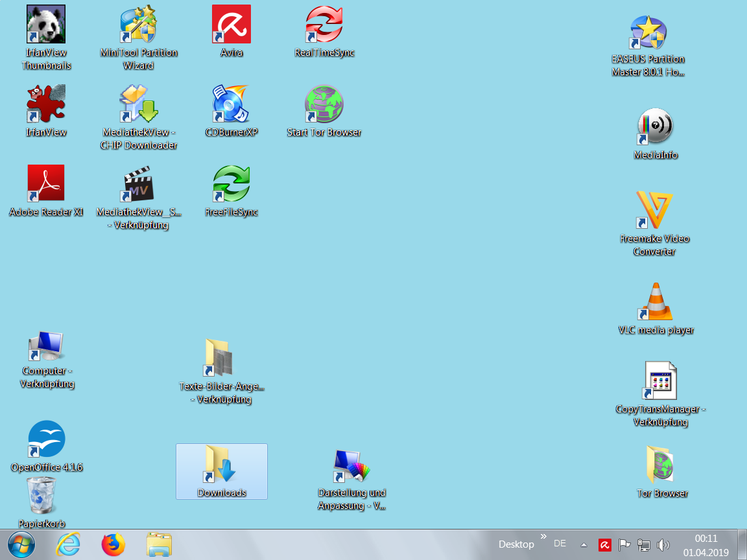Click the Show desktop strip beside the clock

[x=742, y=544]
